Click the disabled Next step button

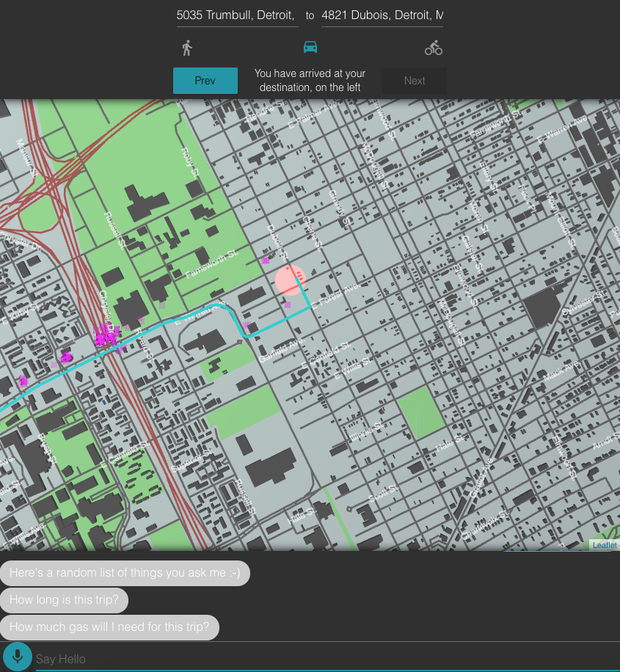point(415,81)
